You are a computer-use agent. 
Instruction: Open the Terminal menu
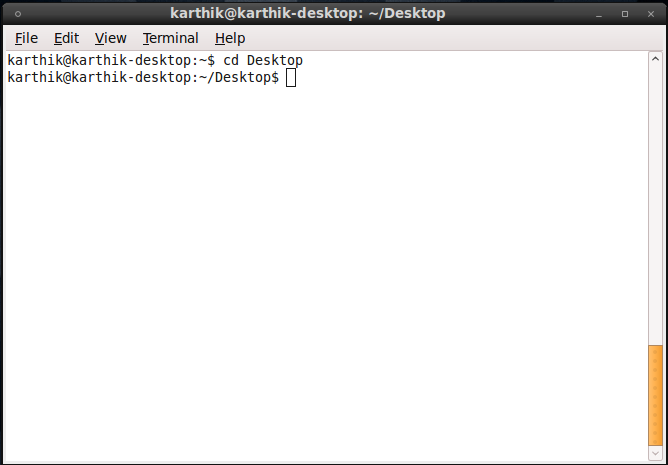(x=170, y=38)
